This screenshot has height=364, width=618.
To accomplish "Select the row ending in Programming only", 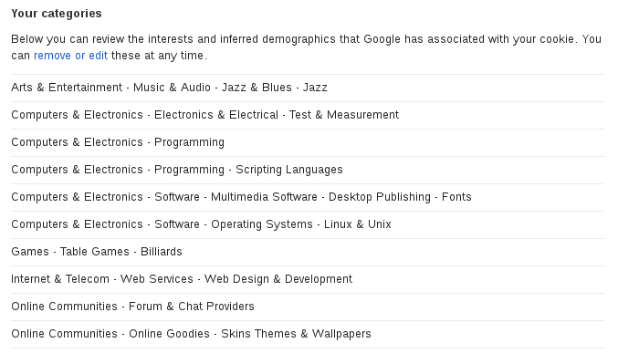I will pyautogui.click(x=308, y=142).
